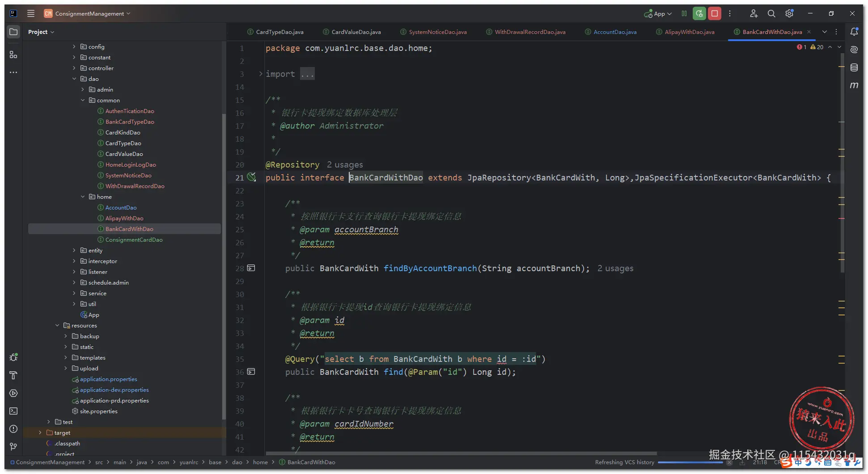Viewport: 868px width, 474px height.
Task: Collapse the dao folder
Action: (x=74, y=79)
